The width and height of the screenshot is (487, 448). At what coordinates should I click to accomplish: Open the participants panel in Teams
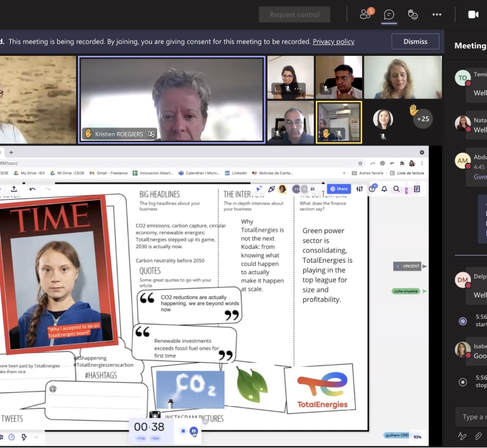tap(367, 14)
